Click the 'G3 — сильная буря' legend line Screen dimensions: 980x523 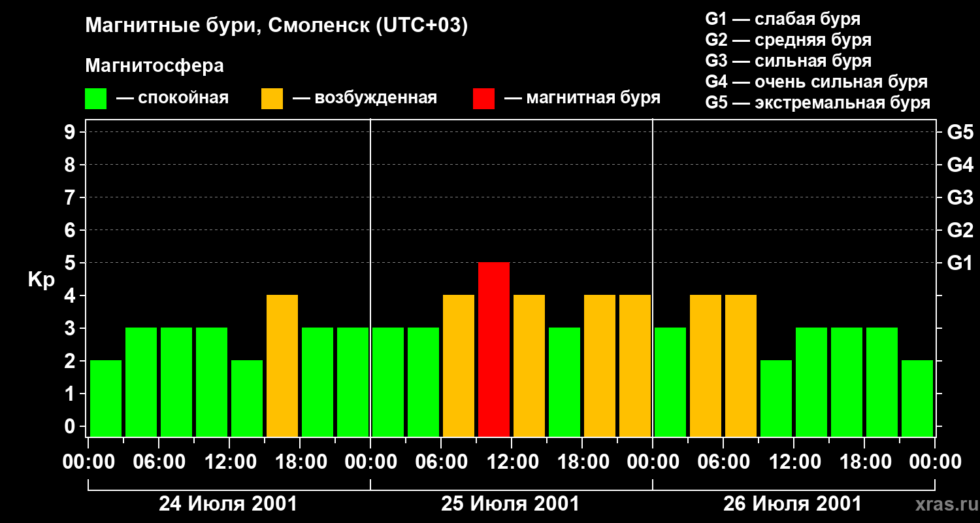[x=789, y=60]
